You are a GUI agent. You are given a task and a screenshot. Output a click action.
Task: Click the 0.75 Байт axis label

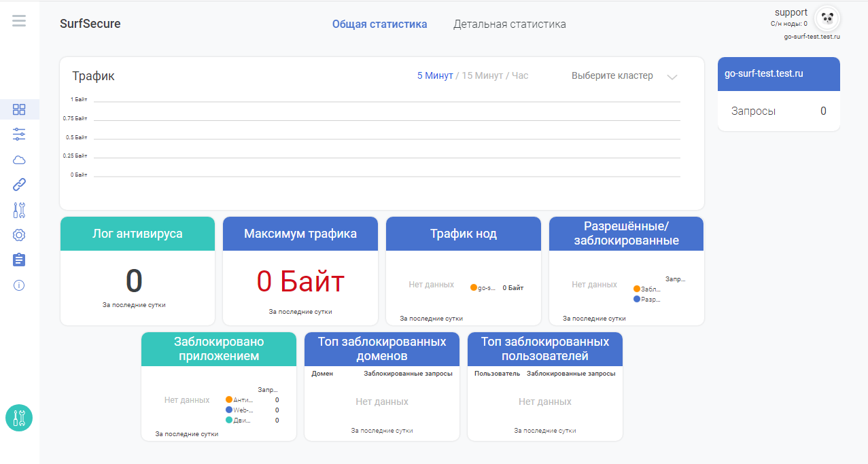pos(75,118)
